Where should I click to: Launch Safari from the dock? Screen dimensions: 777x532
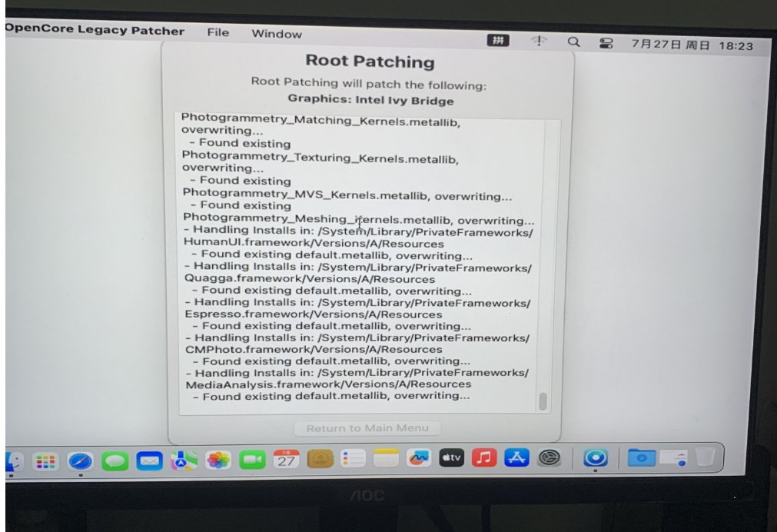coord(80,461)
